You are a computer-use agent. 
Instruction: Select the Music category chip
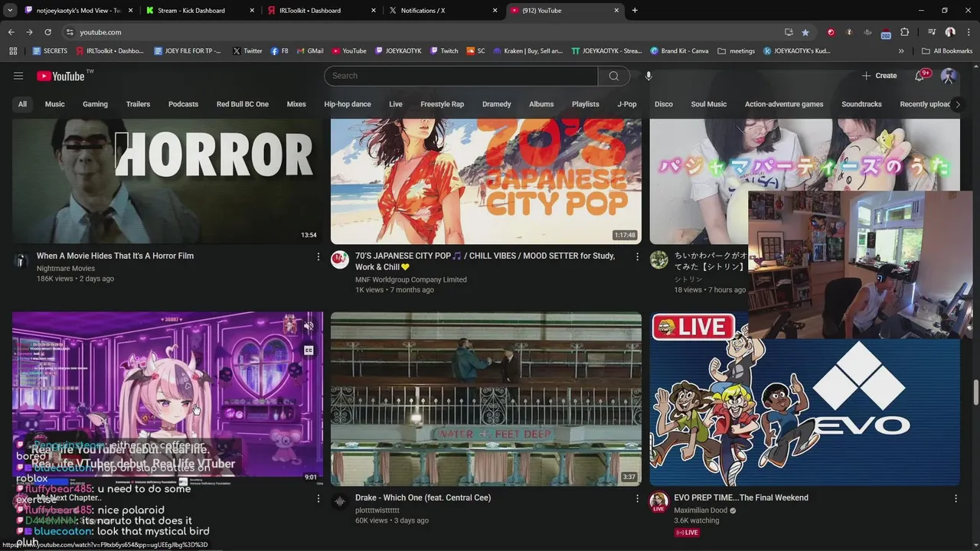[54, 104]
